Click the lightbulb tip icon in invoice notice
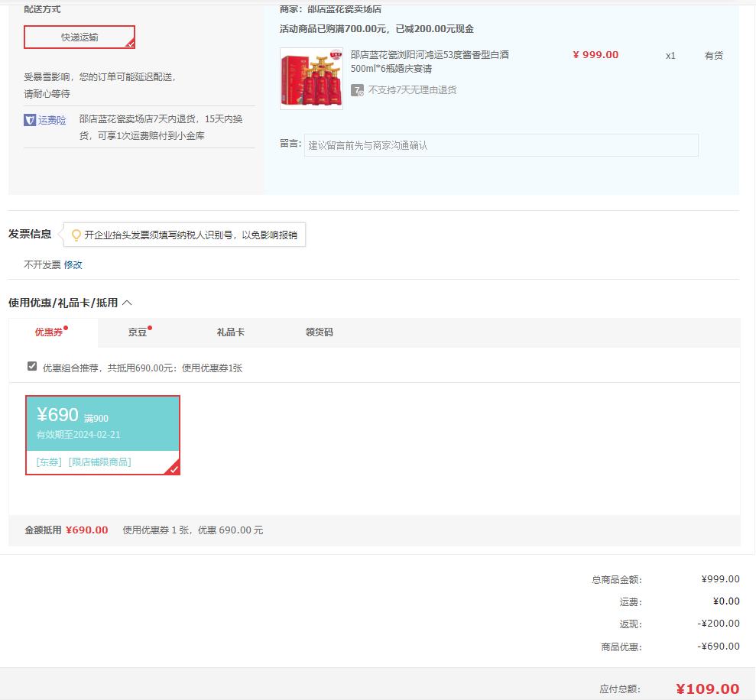 point(76,235)
